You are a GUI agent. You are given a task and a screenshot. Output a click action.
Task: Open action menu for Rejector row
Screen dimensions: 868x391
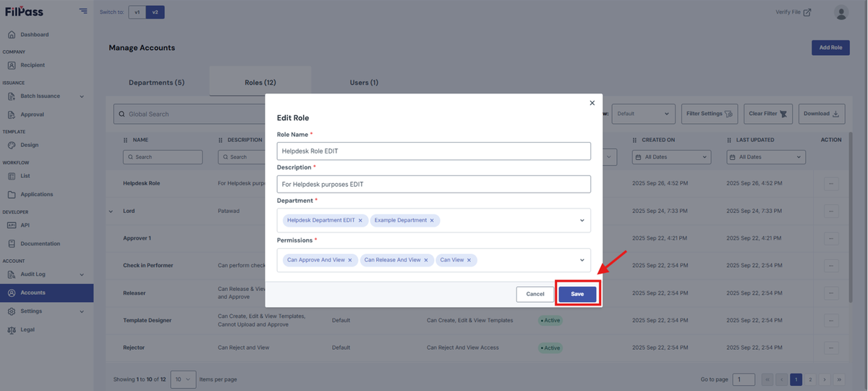coord(831,348)
